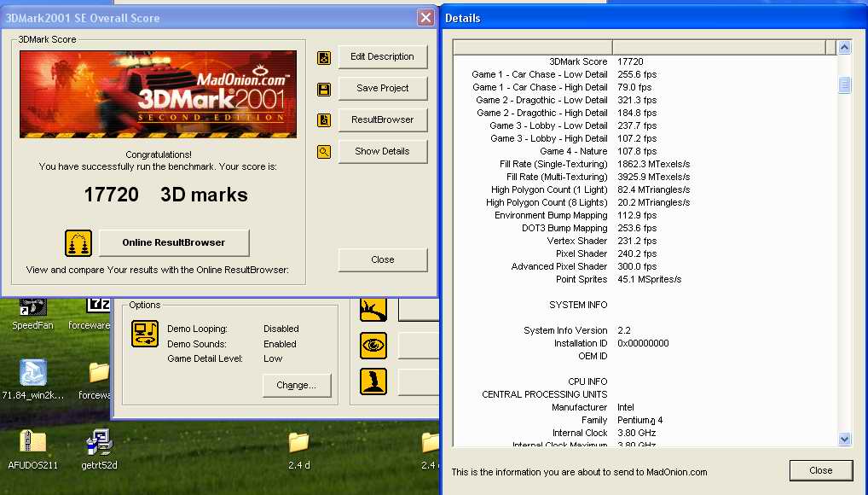This screenshot has width=868, height=495.
Task: Click the Save Project floppy disk icon
Action: [x=324, y=89]
